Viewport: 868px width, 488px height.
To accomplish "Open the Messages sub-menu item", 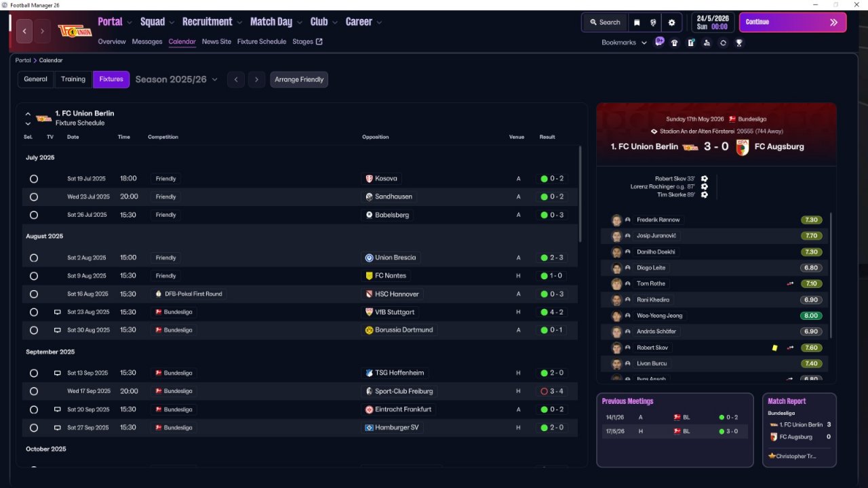I will pos(147,41).
